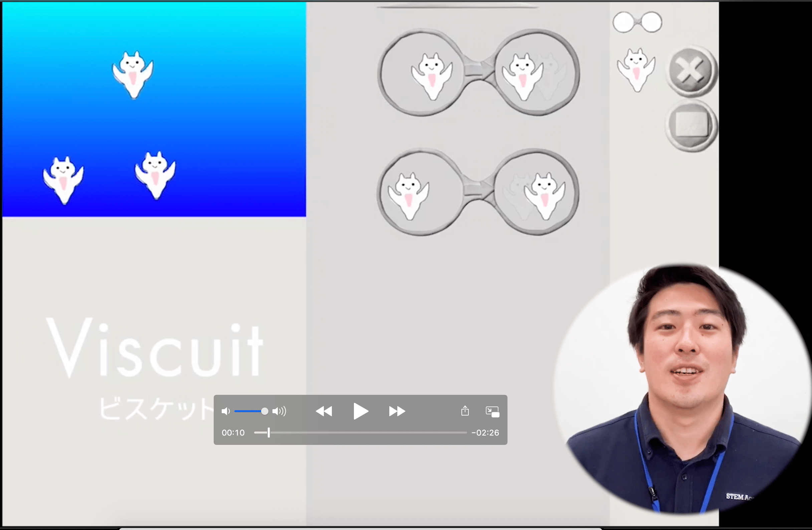Click cat in bottom glasses right lens
This screenshot has width=812, height=530.
(x=545, y=197)
